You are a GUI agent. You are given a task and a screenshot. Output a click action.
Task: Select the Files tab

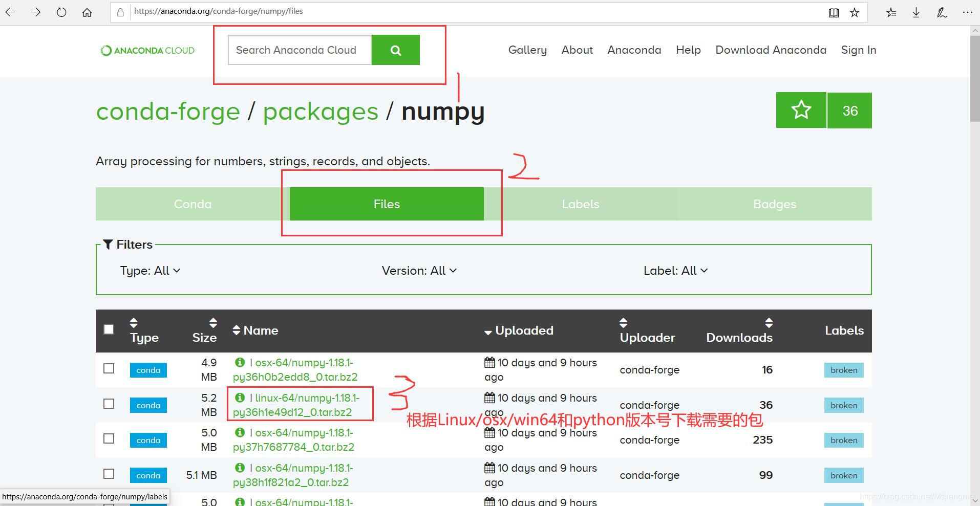[x=387, y=204]
